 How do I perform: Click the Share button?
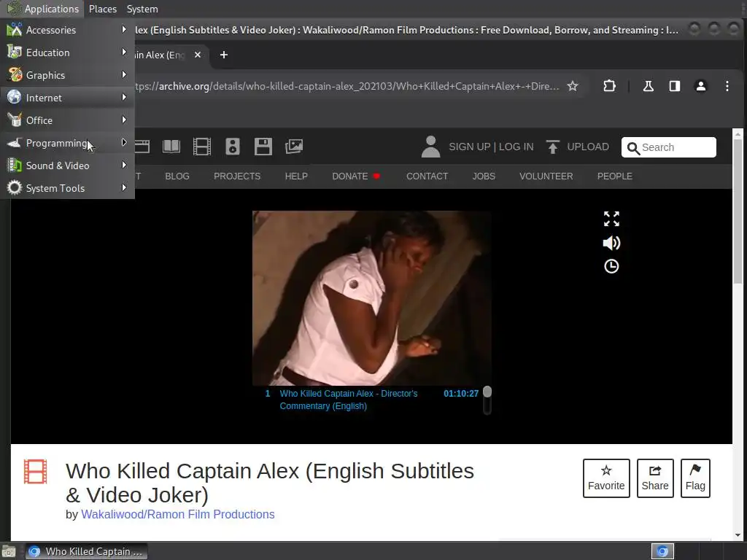tap(655, 478)
